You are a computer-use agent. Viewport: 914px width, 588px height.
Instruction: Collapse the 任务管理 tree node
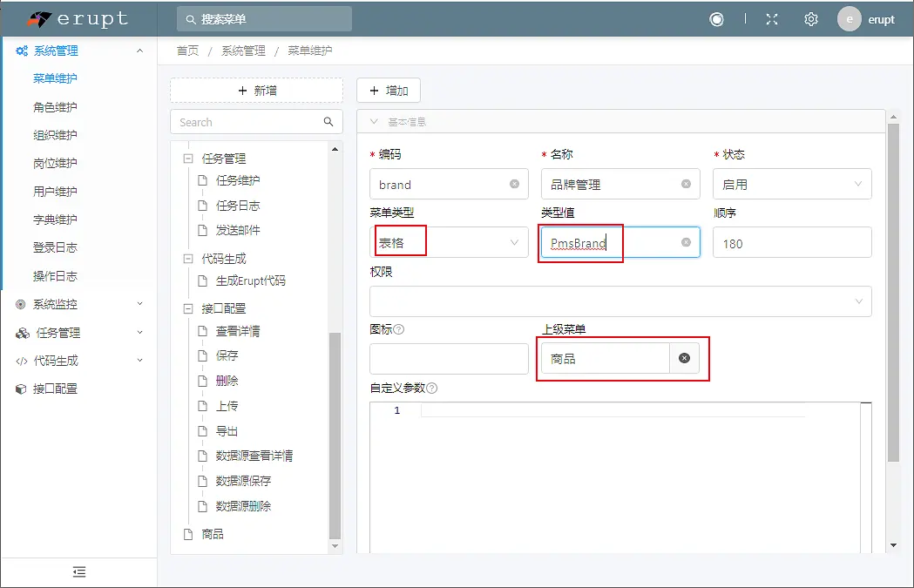point(187,159)
